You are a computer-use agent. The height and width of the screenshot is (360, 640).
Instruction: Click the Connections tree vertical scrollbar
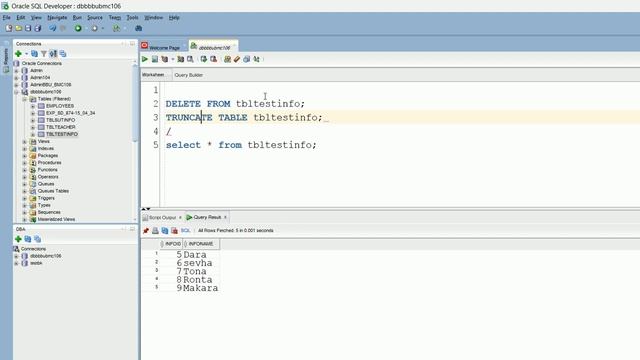click(136, 102)
